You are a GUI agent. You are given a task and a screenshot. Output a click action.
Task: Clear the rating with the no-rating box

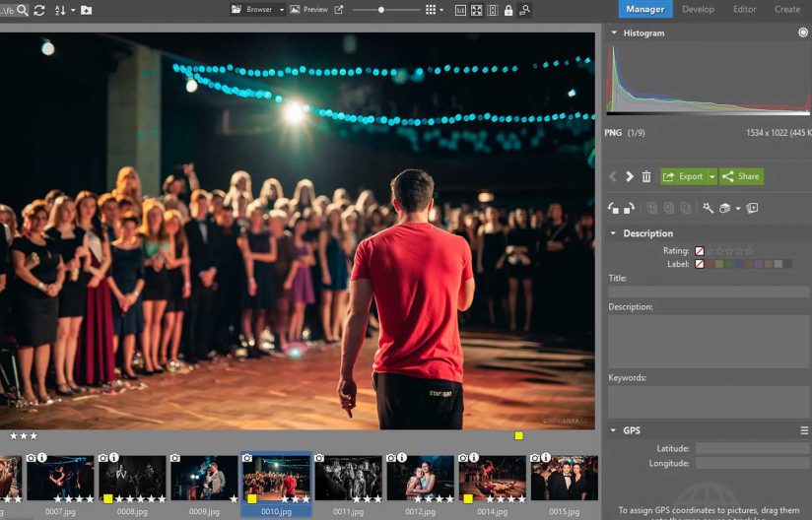tap(700, 251)
